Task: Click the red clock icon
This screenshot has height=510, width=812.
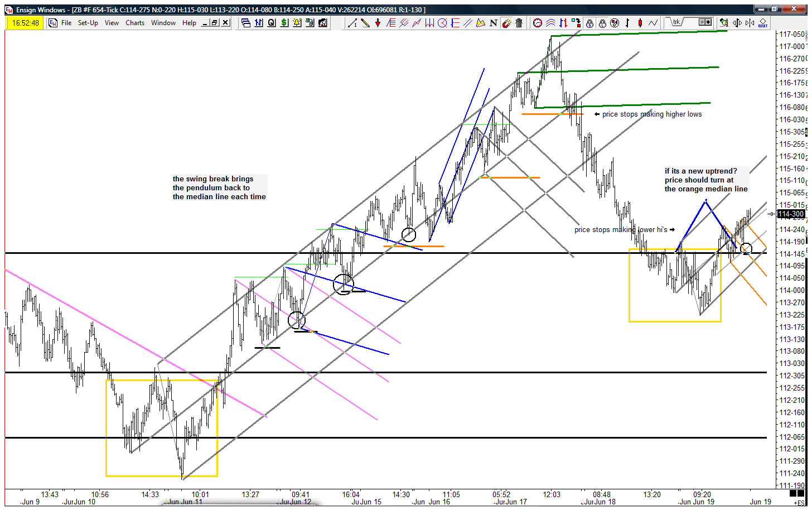Action: click(538, 23)
